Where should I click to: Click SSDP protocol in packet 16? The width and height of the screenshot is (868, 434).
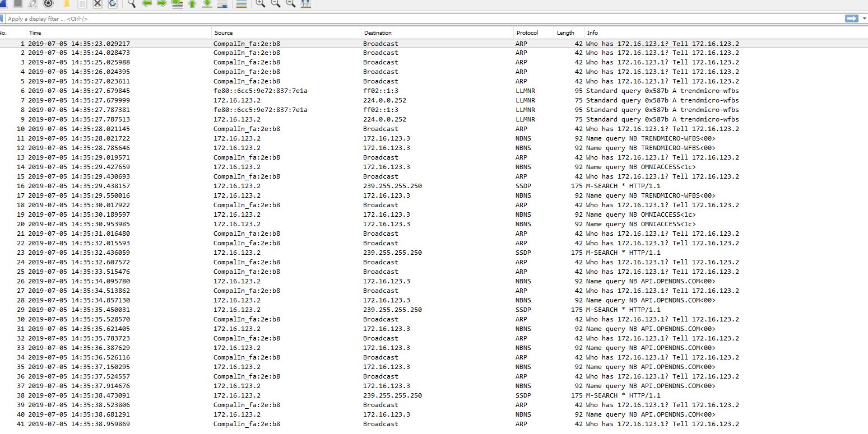tap(523, 186)
